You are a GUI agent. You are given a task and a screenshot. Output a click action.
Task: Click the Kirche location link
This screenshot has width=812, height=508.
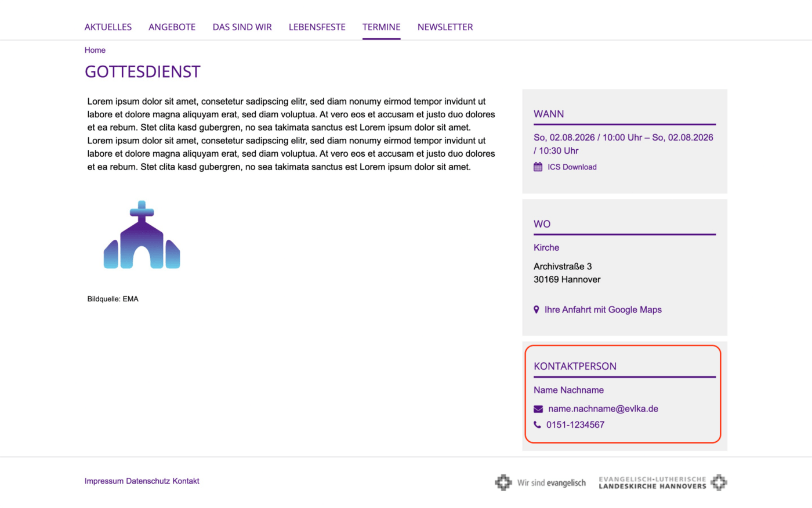tap(546, 247)
